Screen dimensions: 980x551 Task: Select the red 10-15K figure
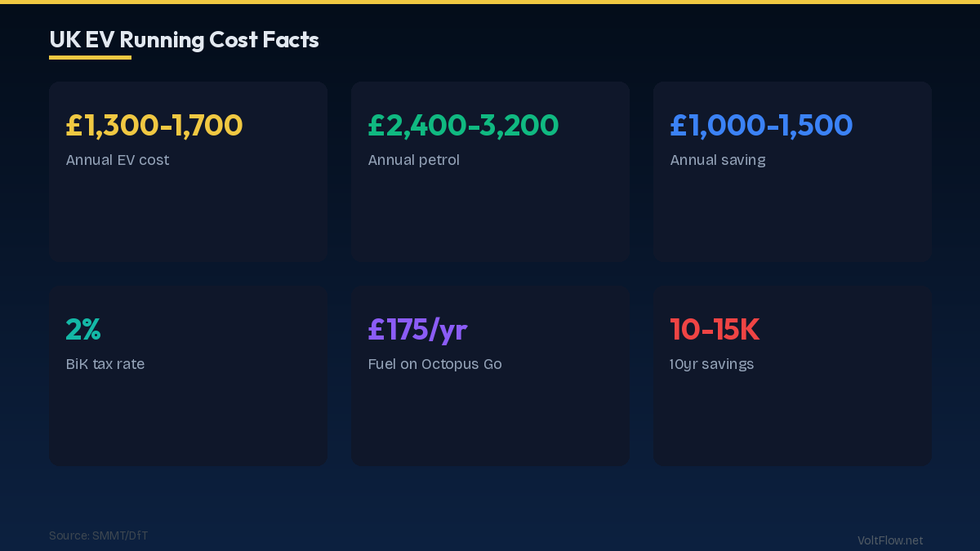pyautogui.click(x=715, y=329)
